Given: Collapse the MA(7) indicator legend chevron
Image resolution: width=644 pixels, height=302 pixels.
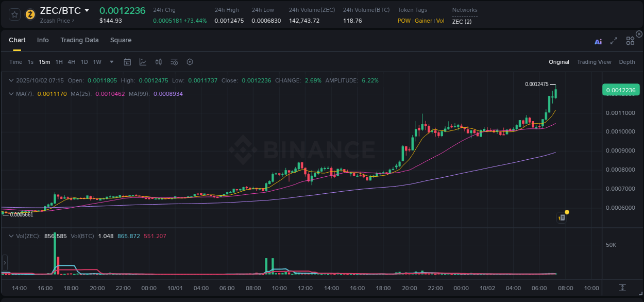Looking at the screenshot, I should coord(11,94).
